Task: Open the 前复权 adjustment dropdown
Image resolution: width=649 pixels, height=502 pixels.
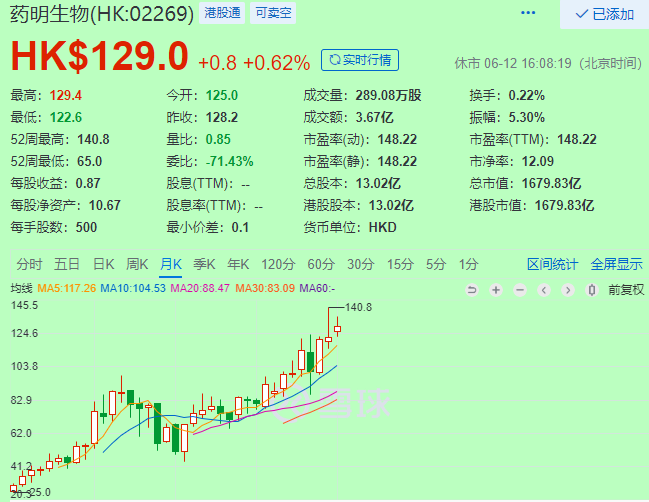Action: (x=626, y=290)
